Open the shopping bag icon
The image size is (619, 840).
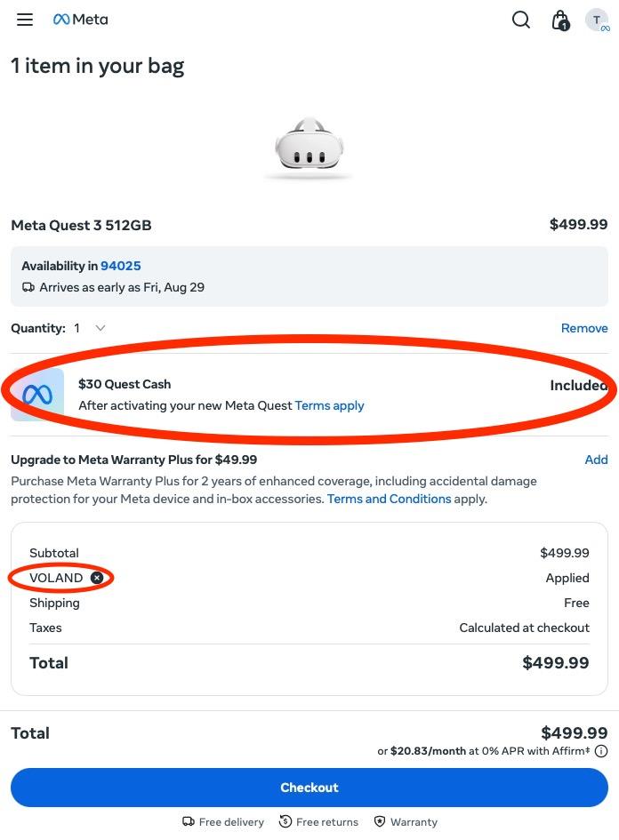(560, 20)
